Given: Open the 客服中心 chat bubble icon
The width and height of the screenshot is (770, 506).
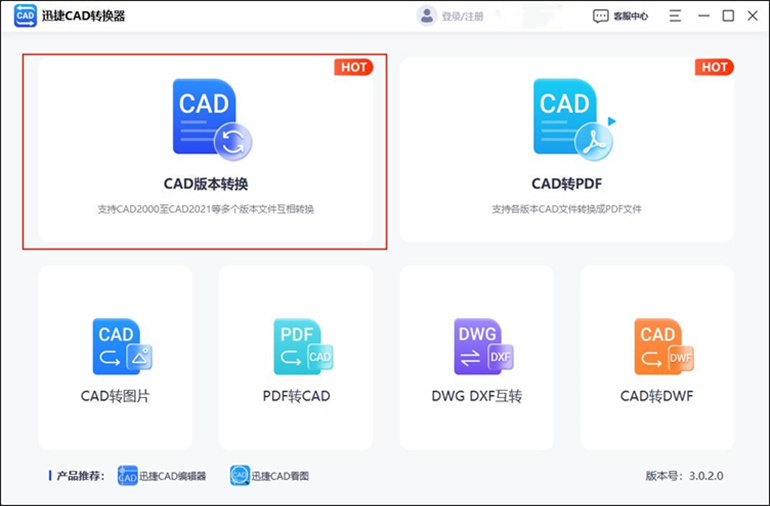Looking at the screenshot, I should click(x=601, y=16).
